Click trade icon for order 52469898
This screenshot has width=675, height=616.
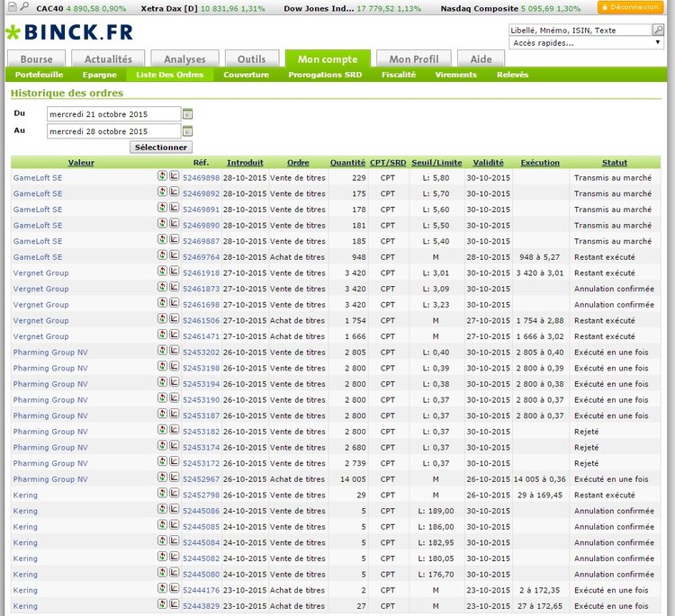pos(162,177)
